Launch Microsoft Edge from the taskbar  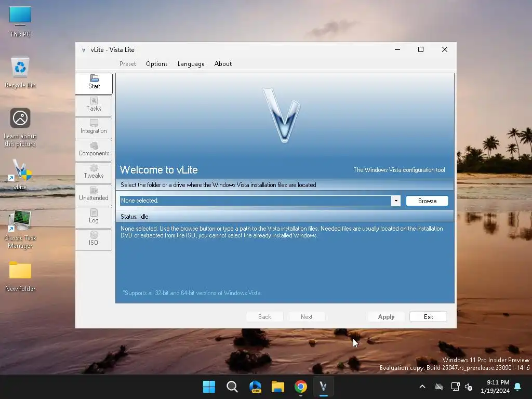pyautogui.click(x=255, y=387)
